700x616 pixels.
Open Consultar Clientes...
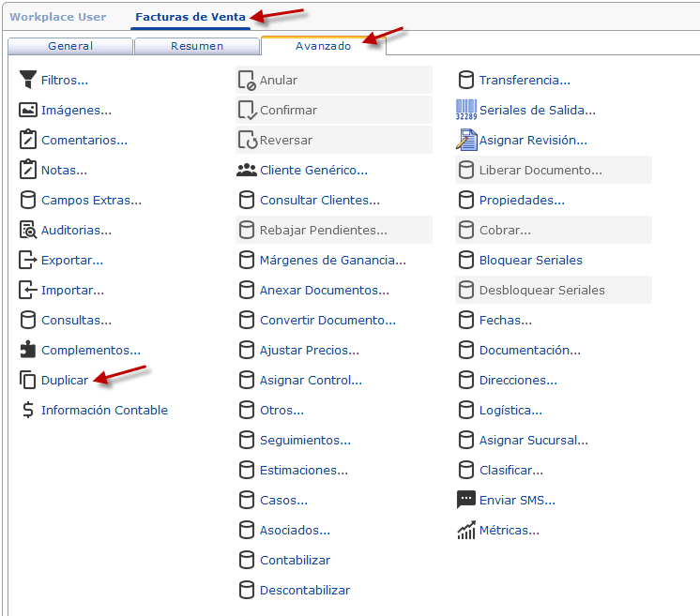[x=320, y=201]
